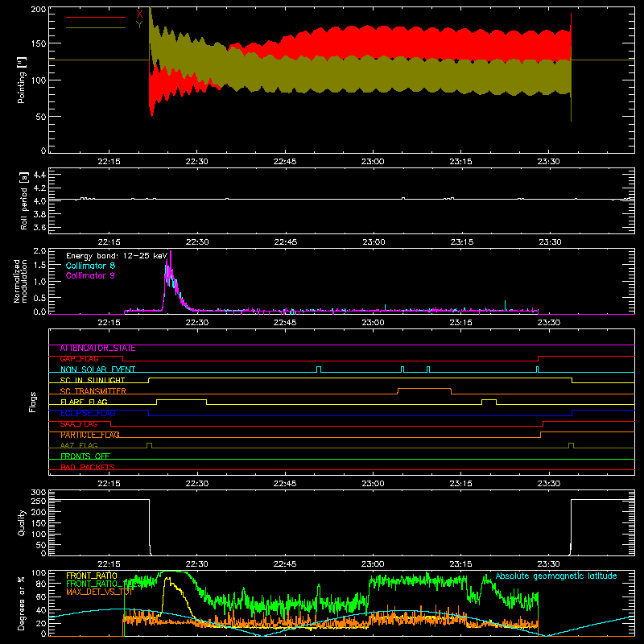Click raised FLARE_FLAG segment near 22:25
Viewport: 644px width, 644px height.
(x=182, y=399)
